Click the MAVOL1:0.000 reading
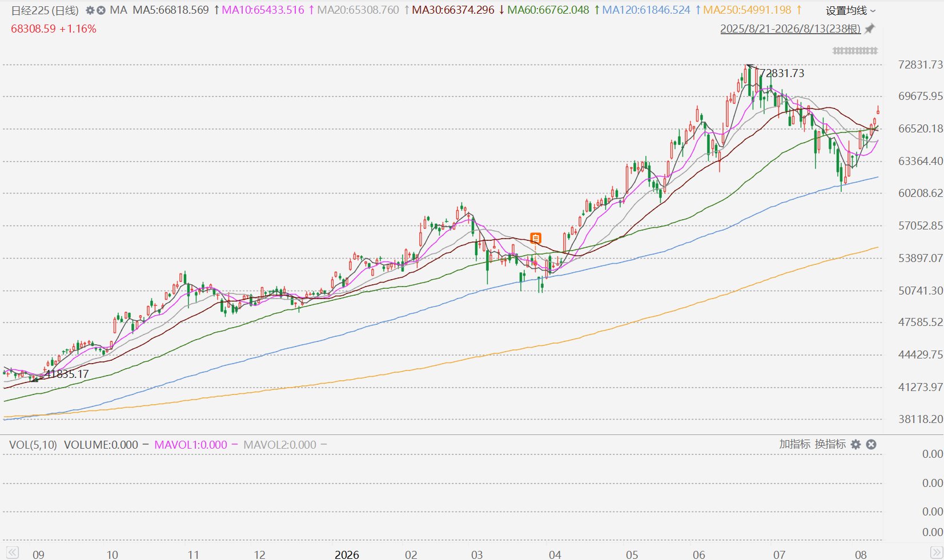944x560 pixels. pos(191,445)
